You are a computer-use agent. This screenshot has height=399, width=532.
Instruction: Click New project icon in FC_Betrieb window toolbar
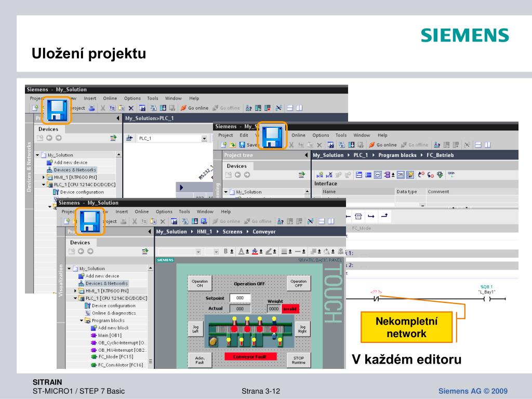click(223, 145)
